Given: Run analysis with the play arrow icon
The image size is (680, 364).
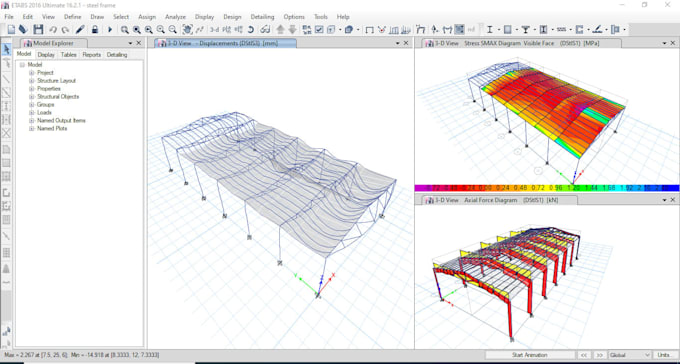Looking at the screenshot, I should click(110, 30).
